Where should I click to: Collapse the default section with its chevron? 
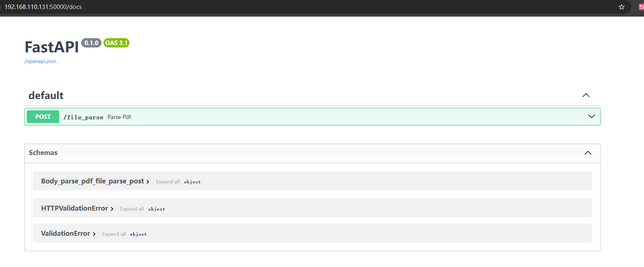(586, 95)
